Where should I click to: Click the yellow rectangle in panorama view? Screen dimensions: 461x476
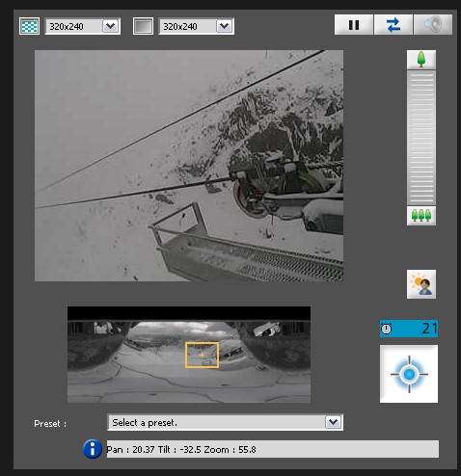click(202, 355)
